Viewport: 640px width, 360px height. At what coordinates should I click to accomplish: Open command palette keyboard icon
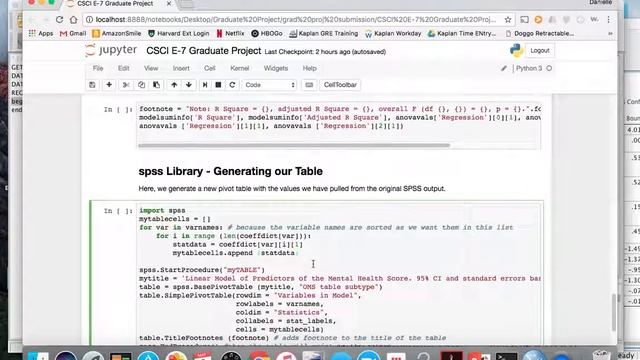tap(309, 85)
